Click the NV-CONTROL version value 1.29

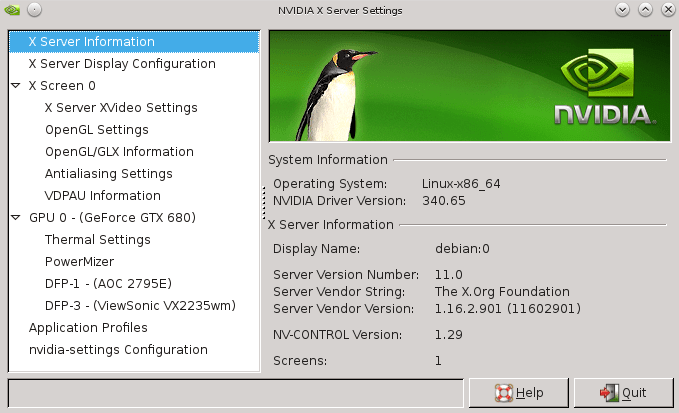tap(449, 335)
